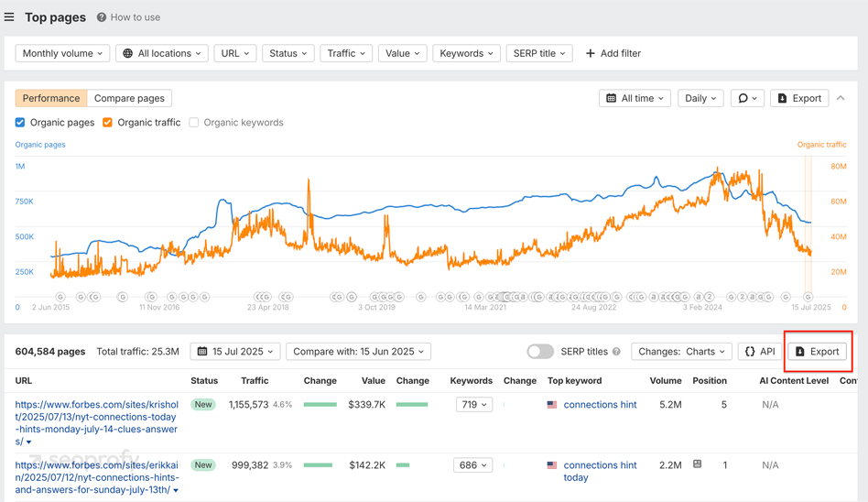The image size is (868, 502).
Task: Click the 604,584 pages count
Action: (50, 351)
